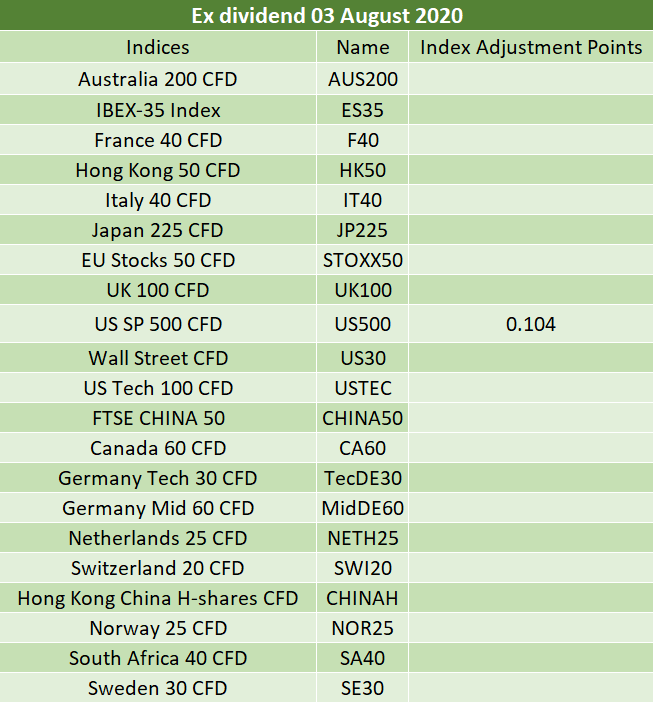Click the UK100 name cell
Viewport: 653px width, 703px height.
362,291
